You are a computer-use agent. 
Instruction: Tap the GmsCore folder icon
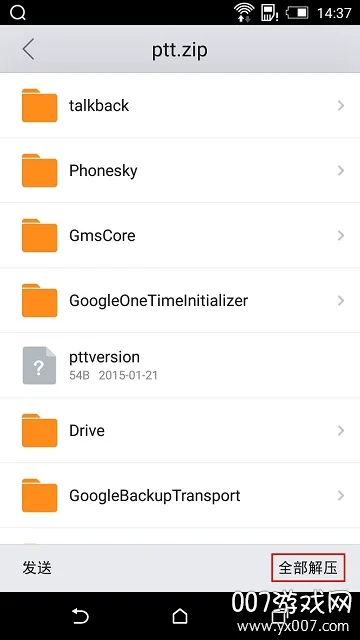(40, 236)
